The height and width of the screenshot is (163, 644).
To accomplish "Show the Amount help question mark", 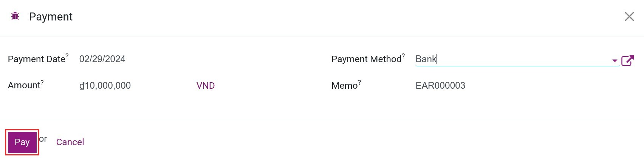I will point(42,82).
